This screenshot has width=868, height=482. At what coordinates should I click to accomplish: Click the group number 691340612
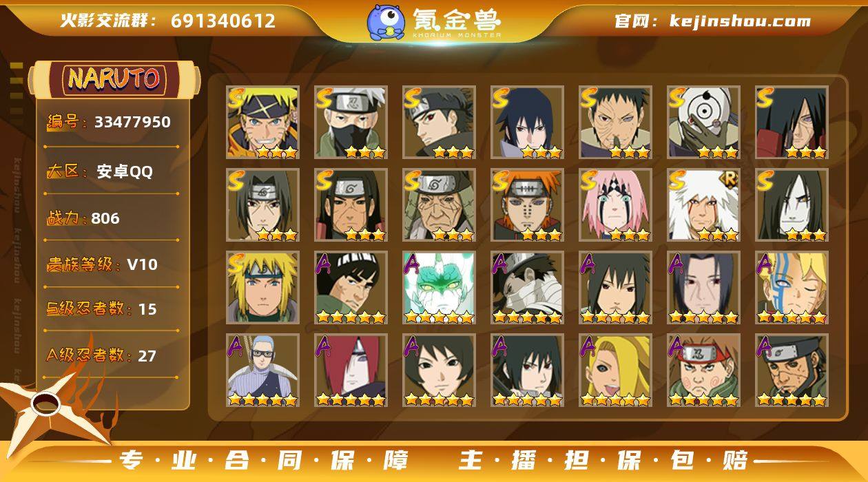click(223, 21)
